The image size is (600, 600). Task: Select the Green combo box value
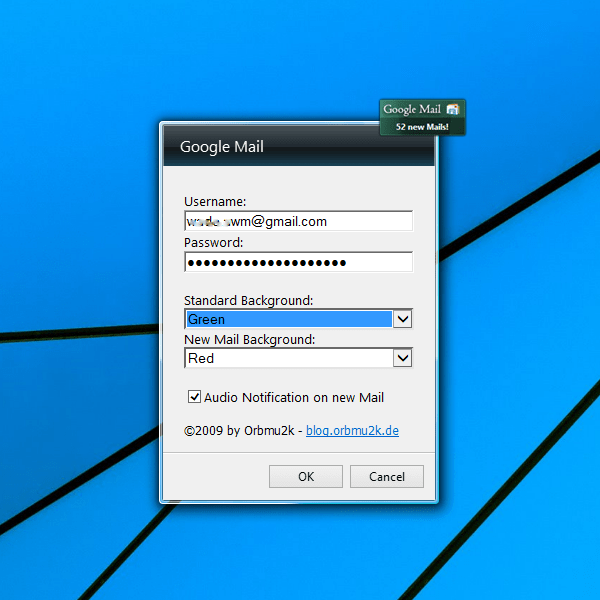tap(289, 319)
